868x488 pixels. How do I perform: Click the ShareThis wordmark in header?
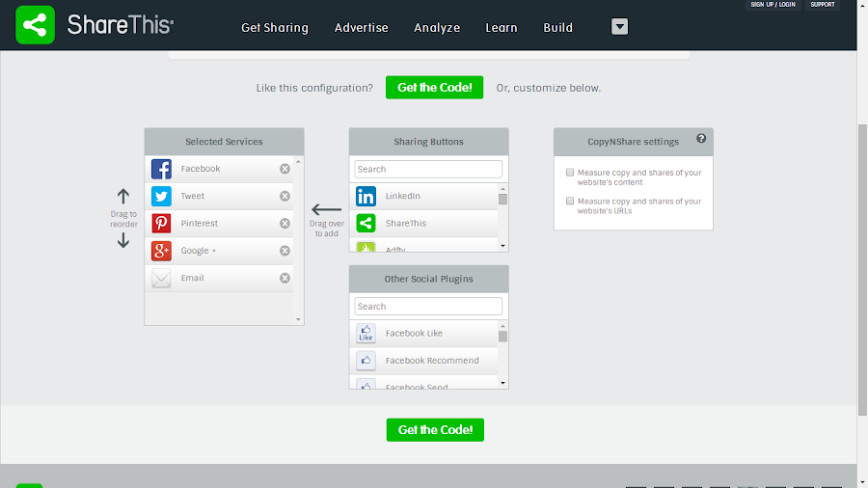(x=121, y=25)
